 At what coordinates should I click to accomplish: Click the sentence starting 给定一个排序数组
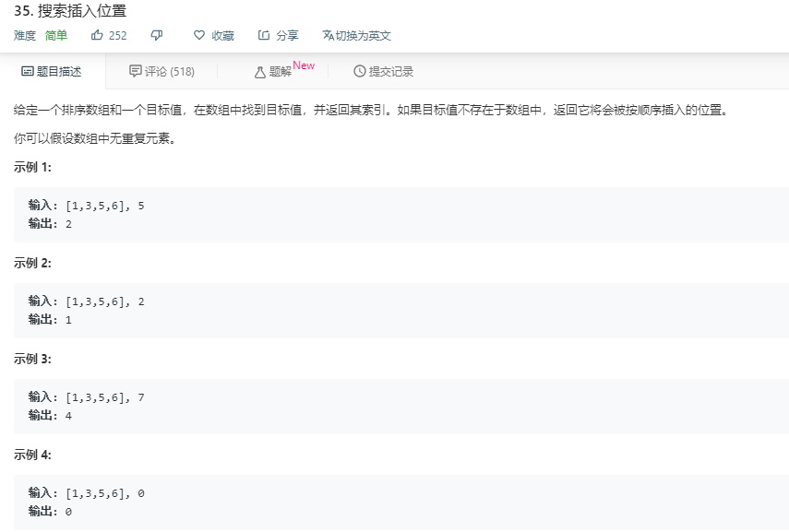[371, 110]
